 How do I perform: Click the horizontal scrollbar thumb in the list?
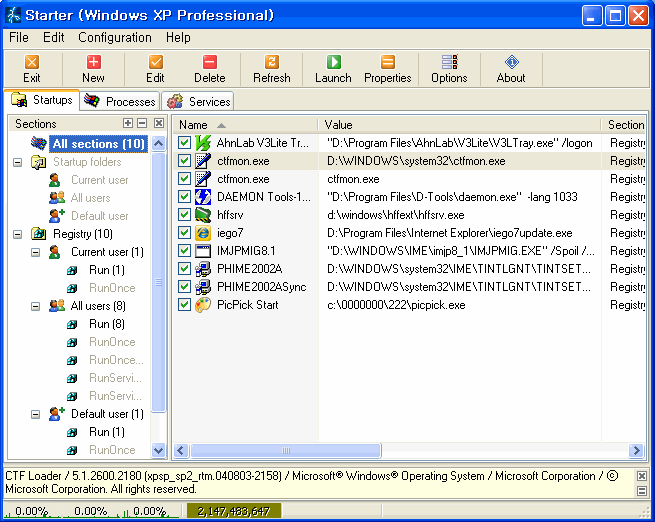coord(286,451)
